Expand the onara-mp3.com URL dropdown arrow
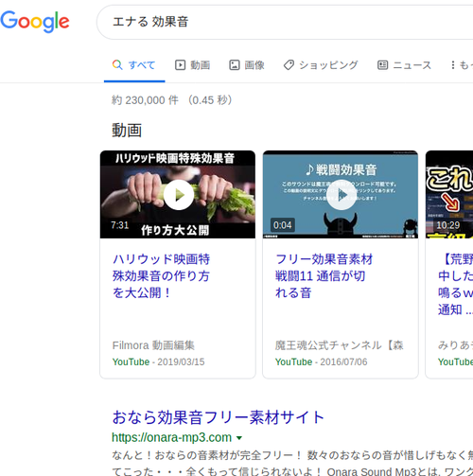 [x=239, y=438]
